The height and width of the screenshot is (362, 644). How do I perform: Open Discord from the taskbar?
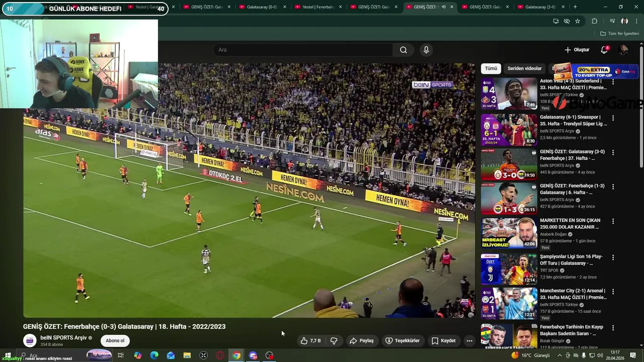click(253, 355)
